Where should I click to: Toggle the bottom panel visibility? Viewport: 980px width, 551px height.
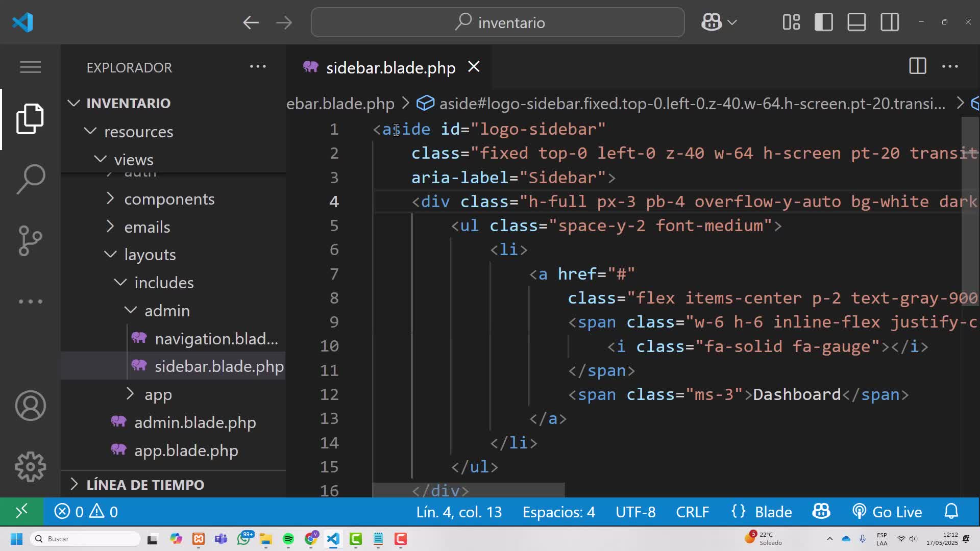click(856, 22)
